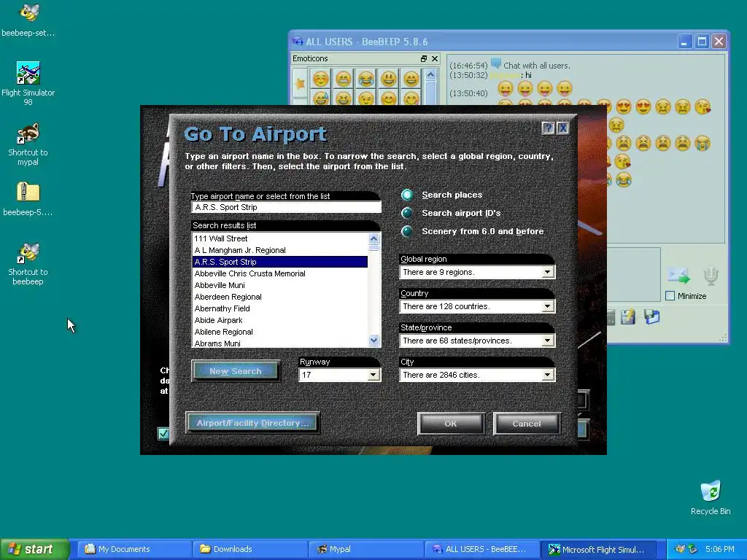The image size is (747, 560).
Task: Click scroll up arrow in search results list
Action: [x=374, y=238]
